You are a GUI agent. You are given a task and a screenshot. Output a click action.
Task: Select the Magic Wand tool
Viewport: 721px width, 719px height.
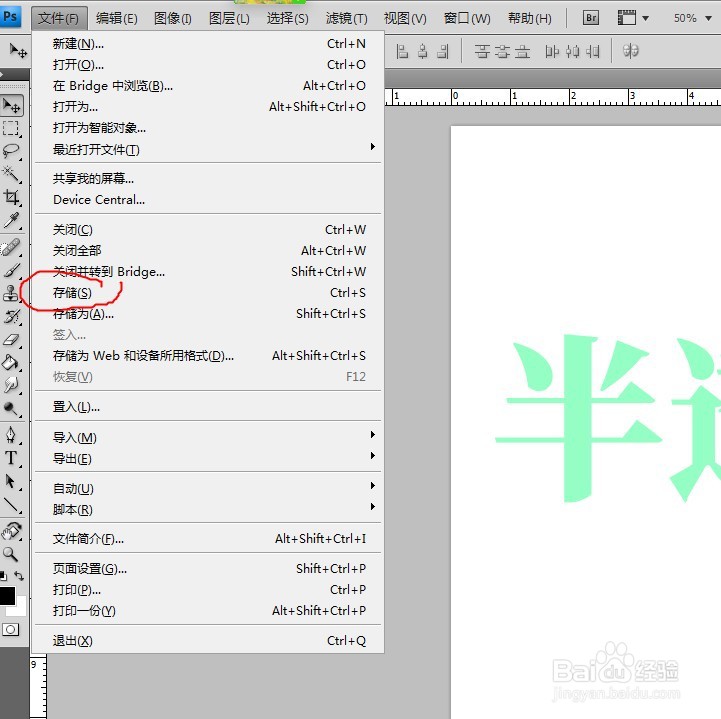11,174
